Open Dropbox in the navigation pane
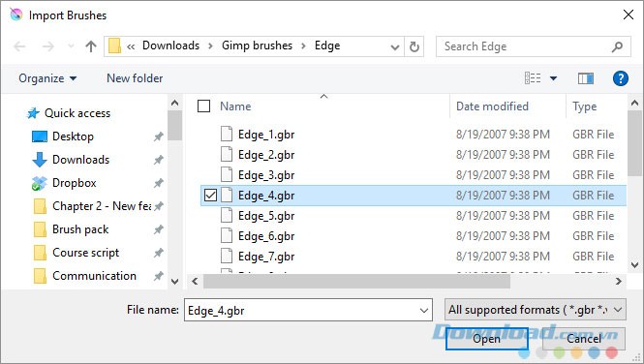The image size is (644, 364). point(64,183)
